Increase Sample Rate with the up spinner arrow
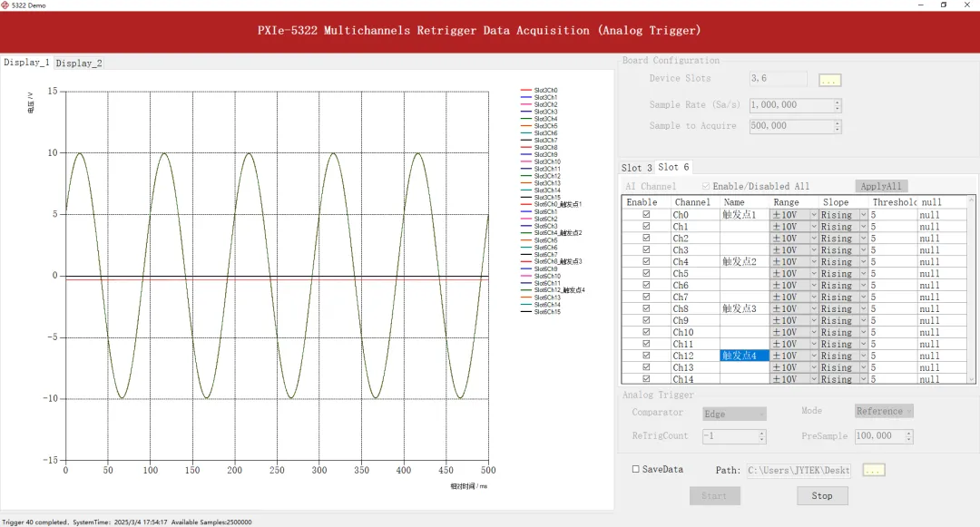Screen dimensions: 980x527 coord(838,102)
